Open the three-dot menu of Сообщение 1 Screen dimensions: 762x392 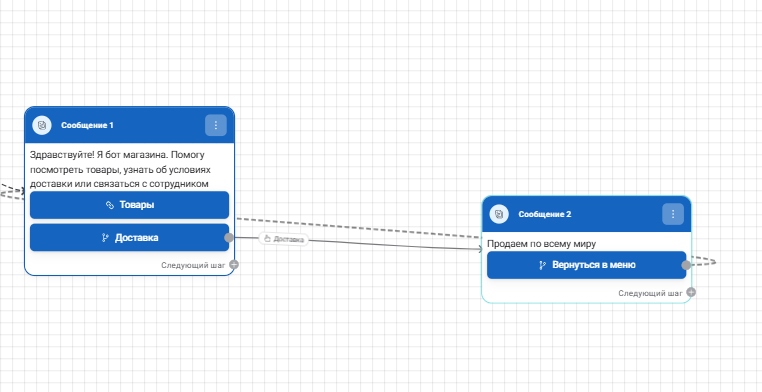(x=216, y=125)
